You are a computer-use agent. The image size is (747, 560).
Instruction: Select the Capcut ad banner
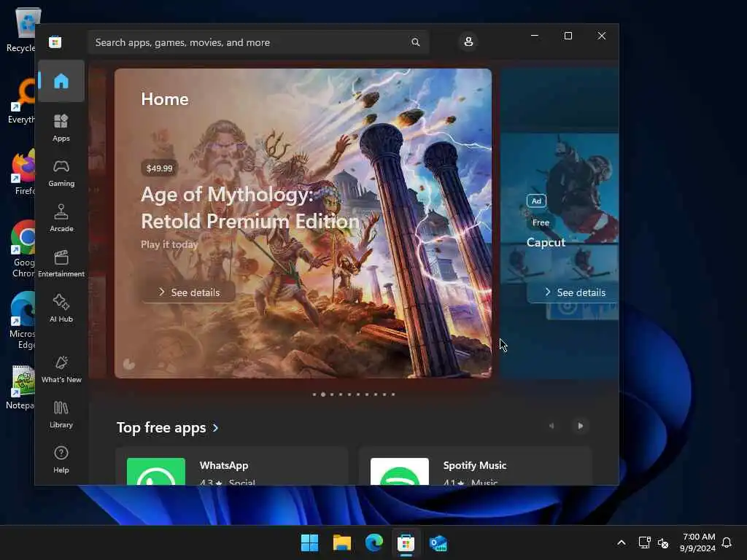click(560, 223)
